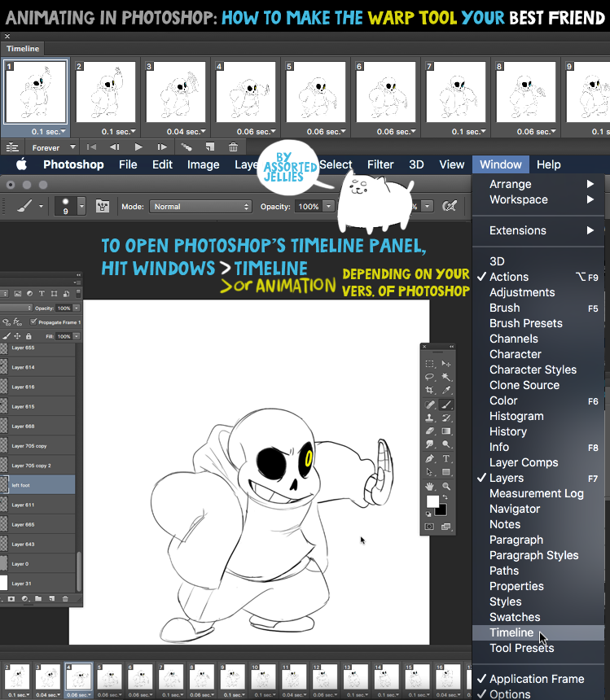Toggle unify layer visibility icon

pos(7,322)
